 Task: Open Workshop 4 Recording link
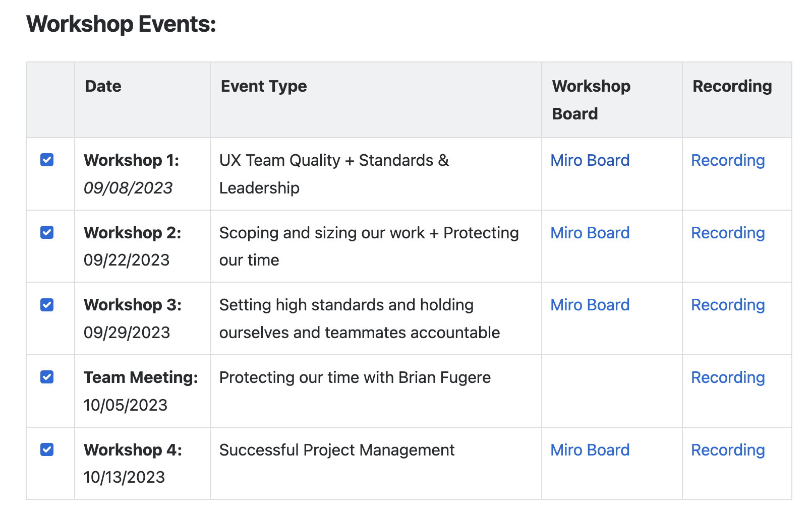point(727,450)
